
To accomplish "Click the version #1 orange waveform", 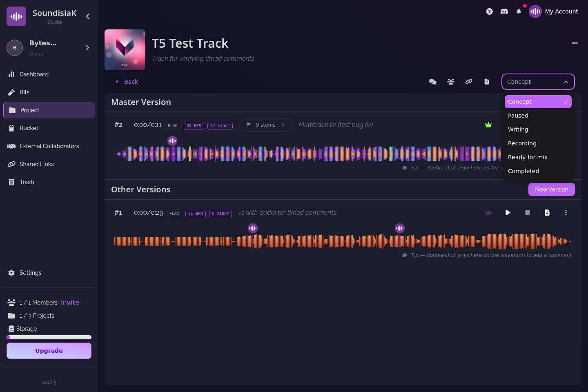I will pos(343,241).
